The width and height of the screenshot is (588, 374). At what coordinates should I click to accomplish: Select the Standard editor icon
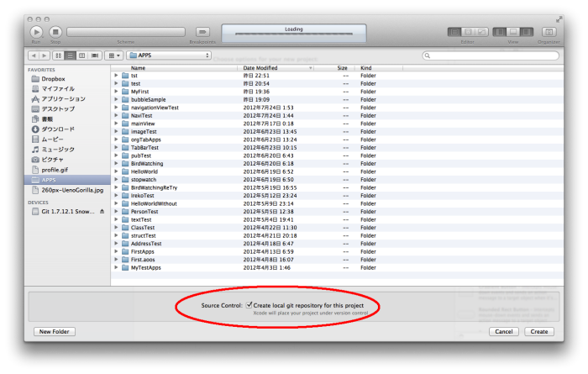point(454,32)
